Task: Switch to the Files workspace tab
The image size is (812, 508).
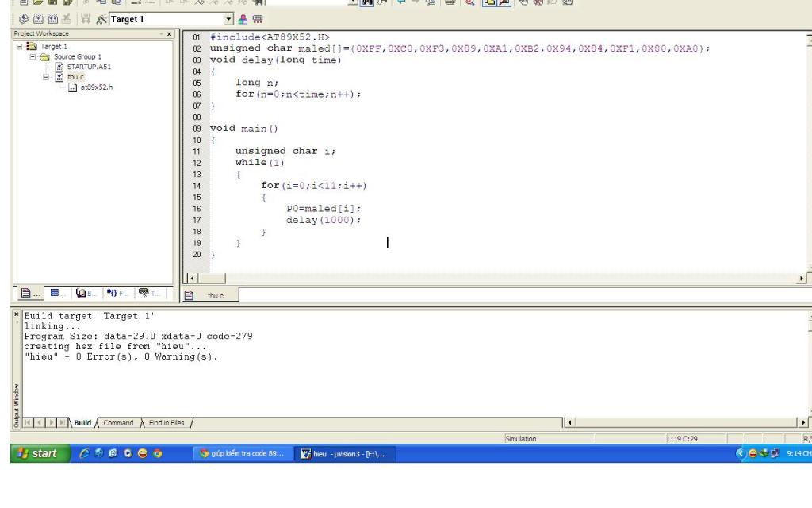Action: tap(29, 293)
